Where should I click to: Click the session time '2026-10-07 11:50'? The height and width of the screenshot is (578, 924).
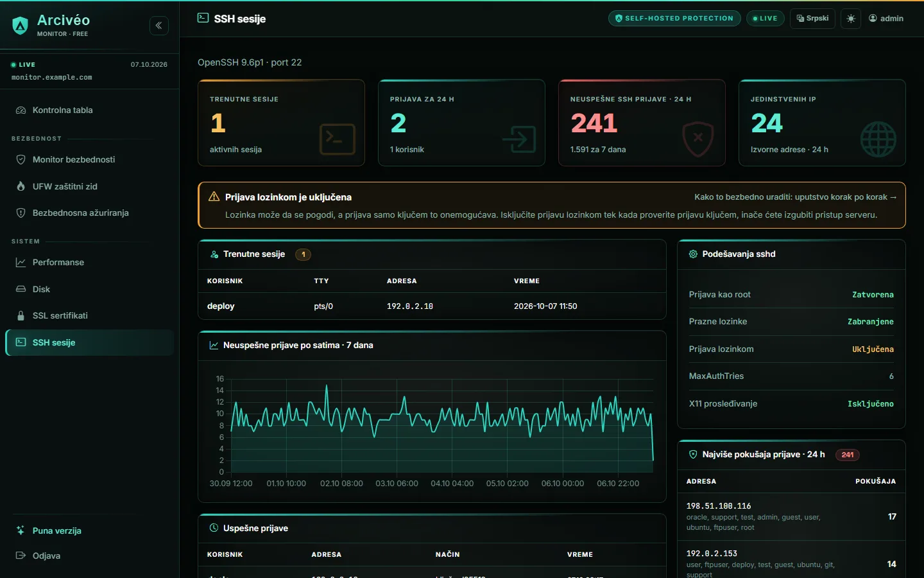coord(545,306)
